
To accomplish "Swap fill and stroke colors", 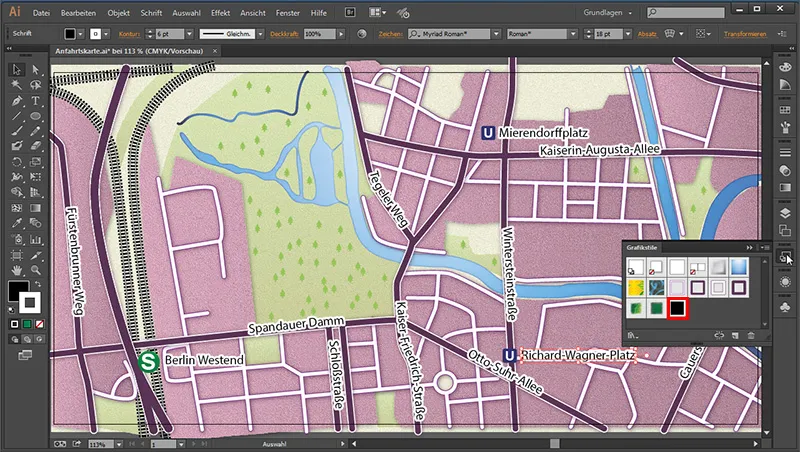I will [x=38, y=284].
